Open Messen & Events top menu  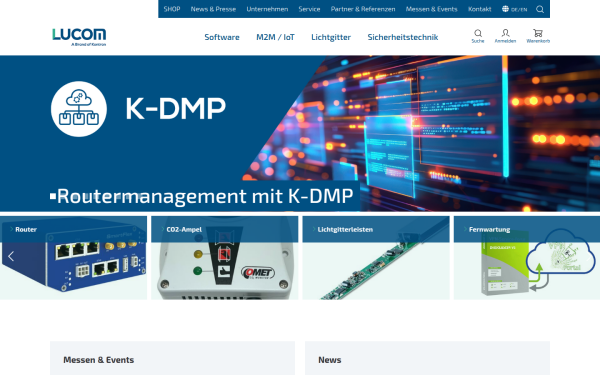pyautogui.click(x=431, y=9)
